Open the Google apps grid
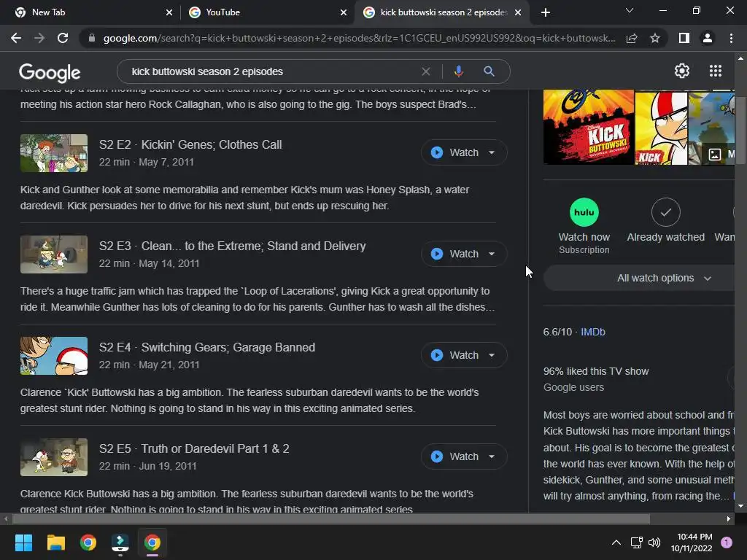 pos(716,71)
